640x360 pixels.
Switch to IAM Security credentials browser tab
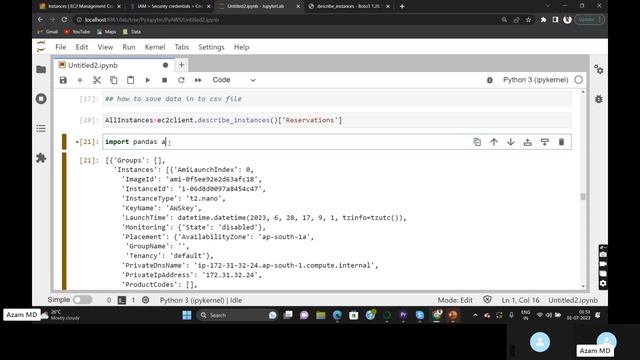click(171, 7)
